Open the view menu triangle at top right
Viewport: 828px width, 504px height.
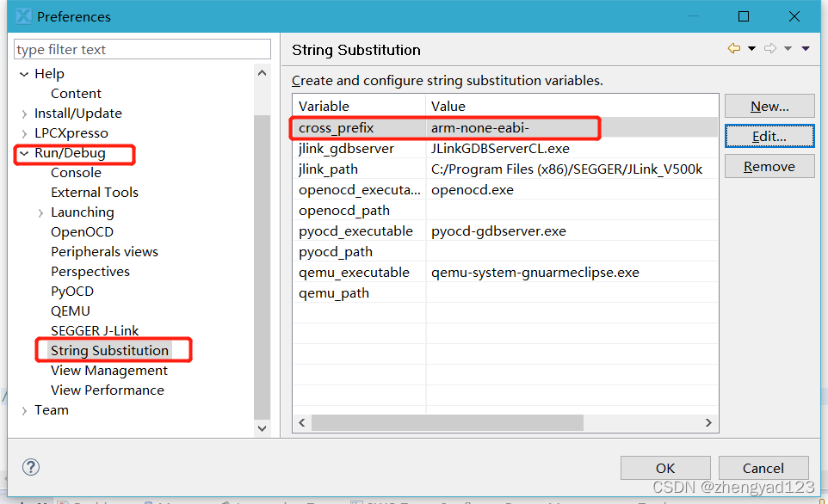806,49
